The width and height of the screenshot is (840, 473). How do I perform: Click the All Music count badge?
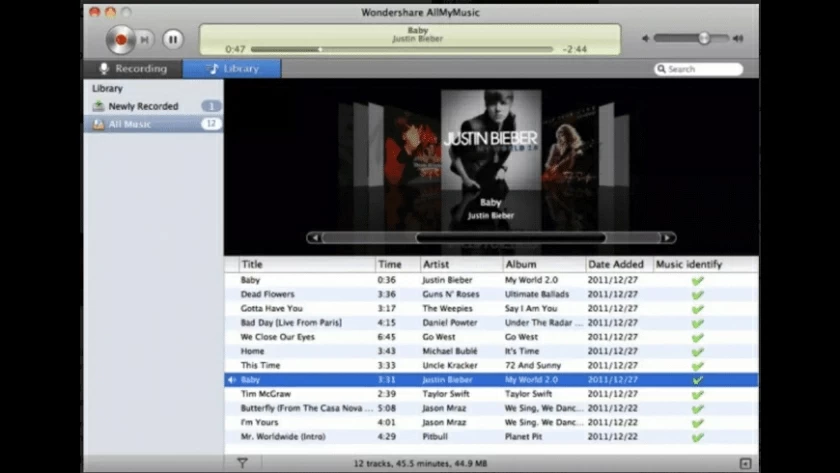click(211, 124)
